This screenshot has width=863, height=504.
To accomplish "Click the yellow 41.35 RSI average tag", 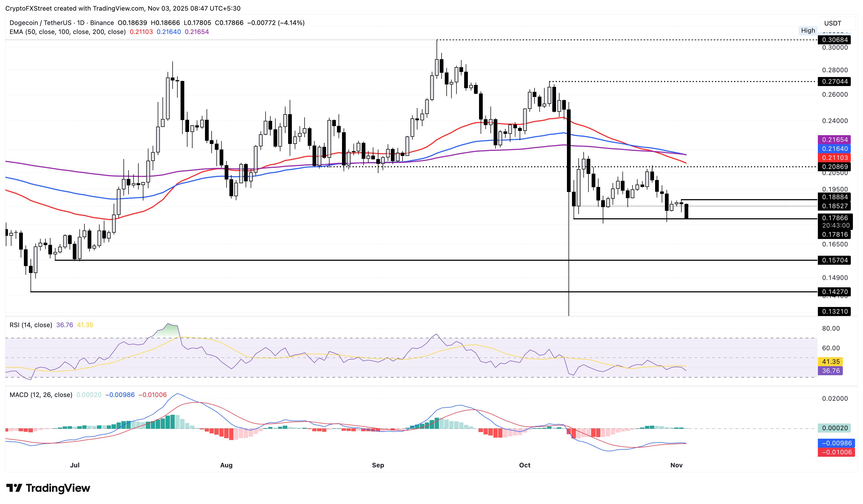I will (830, 362).
